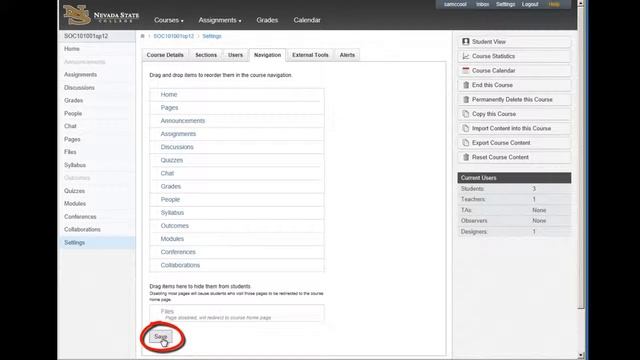Viewport: 640px width, 360px height.
Task: Switch to the Course Details tab
Action: click(x=165, y=55)
